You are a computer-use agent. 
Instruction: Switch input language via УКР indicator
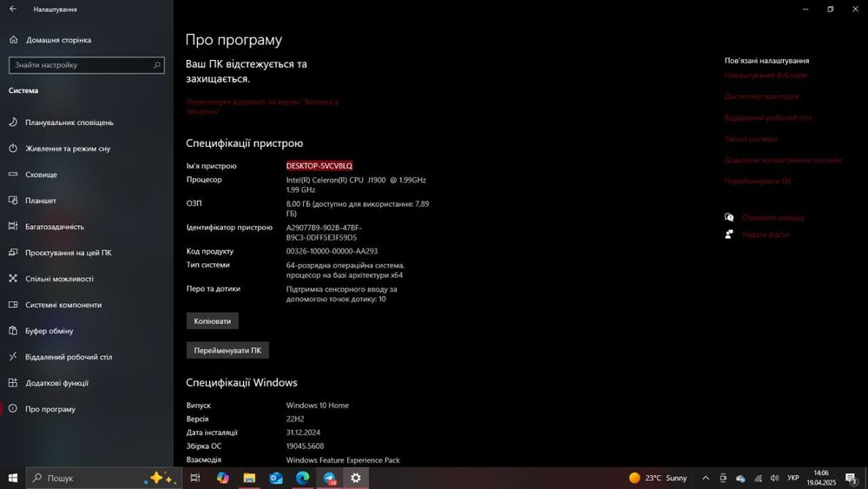pos(792,478)
